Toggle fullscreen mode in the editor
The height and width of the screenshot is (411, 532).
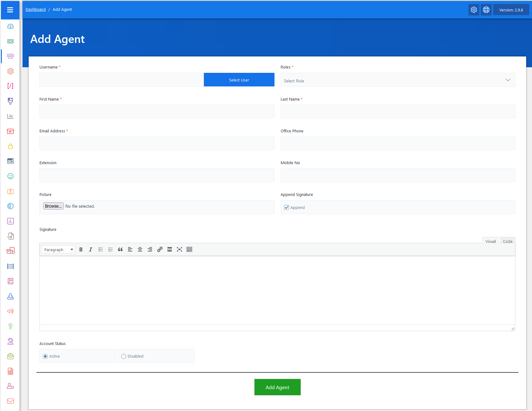click(x=179, y=250)
